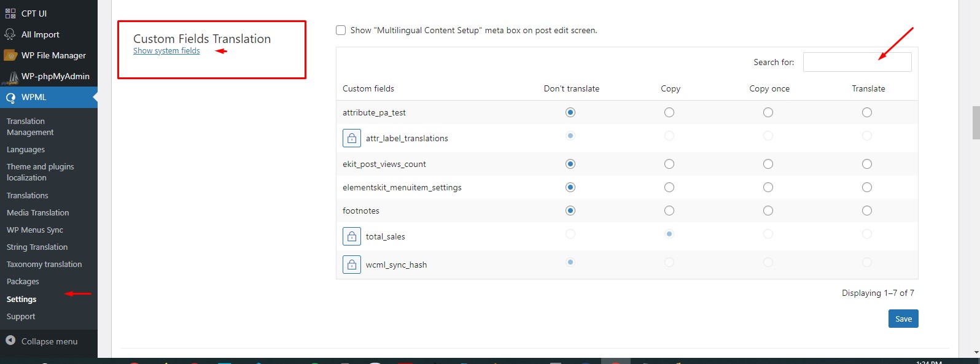Go to Media Translation
Image resolution: width=980 pixels, height=364 pixels.
37,212
